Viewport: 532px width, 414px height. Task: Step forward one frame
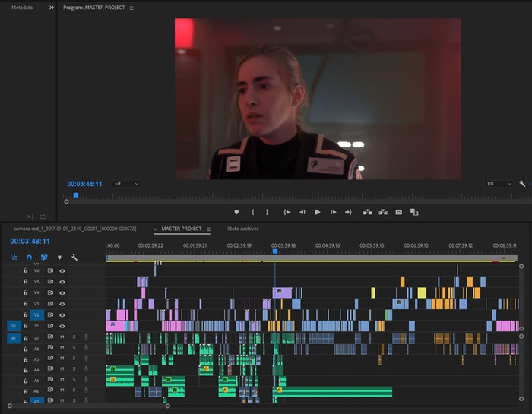[x=334, y=212]
